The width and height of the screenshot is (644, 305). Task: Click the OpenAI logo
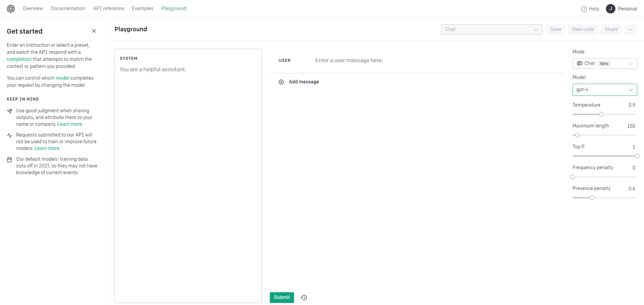[10, 8]
